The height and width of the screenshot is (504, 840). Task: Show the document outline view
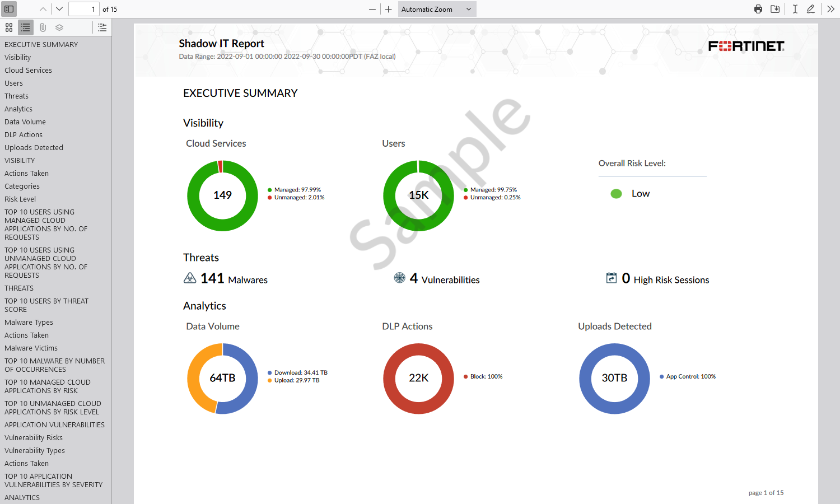(x=25, y=27)
